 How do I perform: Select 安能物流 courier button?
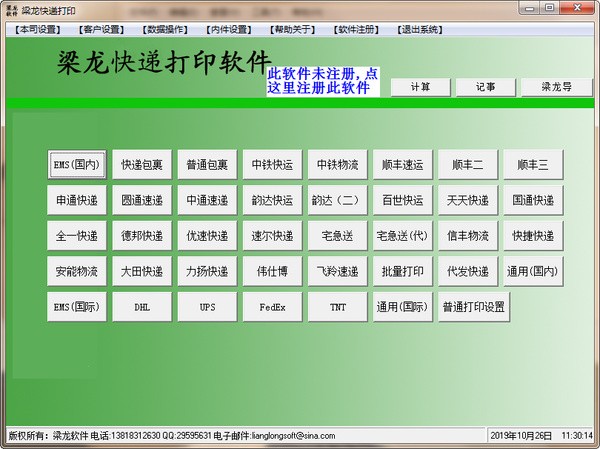[77, 271]
